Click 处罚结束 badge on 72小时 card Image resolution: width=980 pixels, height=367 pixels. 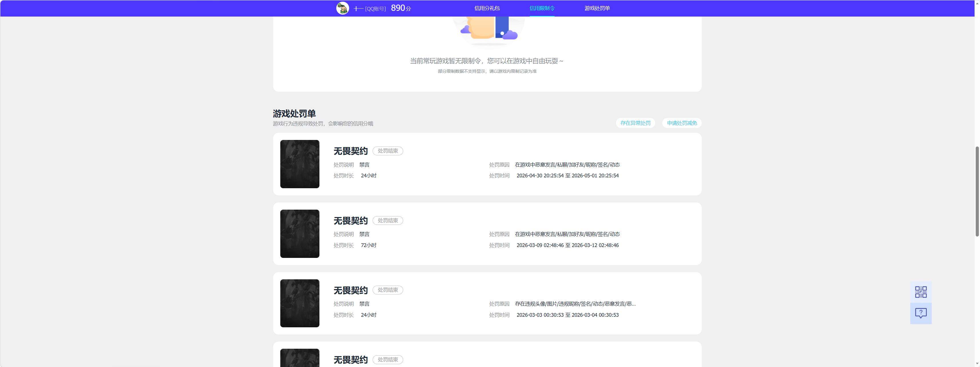(x=388, y=220)
